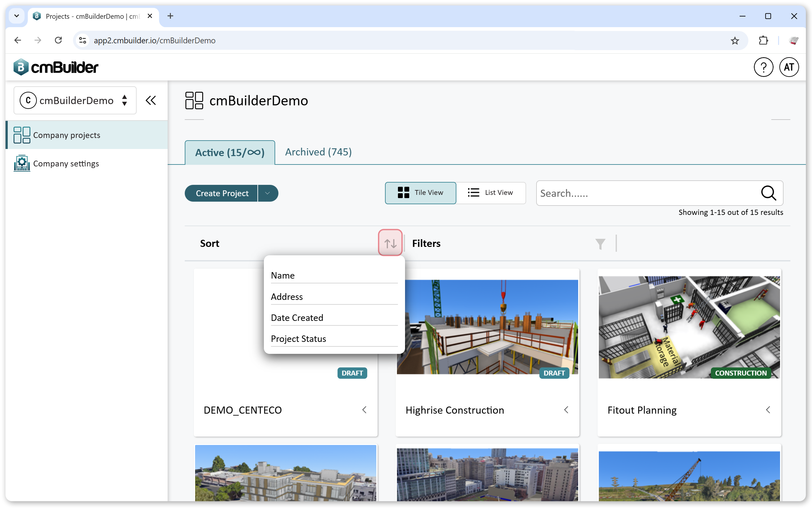Open the browser profile icon

(794, 41)
